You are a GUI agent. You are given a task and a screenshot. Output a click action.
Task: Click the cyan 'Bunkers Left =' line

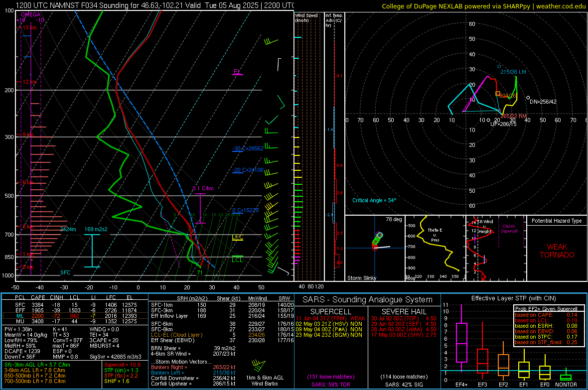[193, 373]
